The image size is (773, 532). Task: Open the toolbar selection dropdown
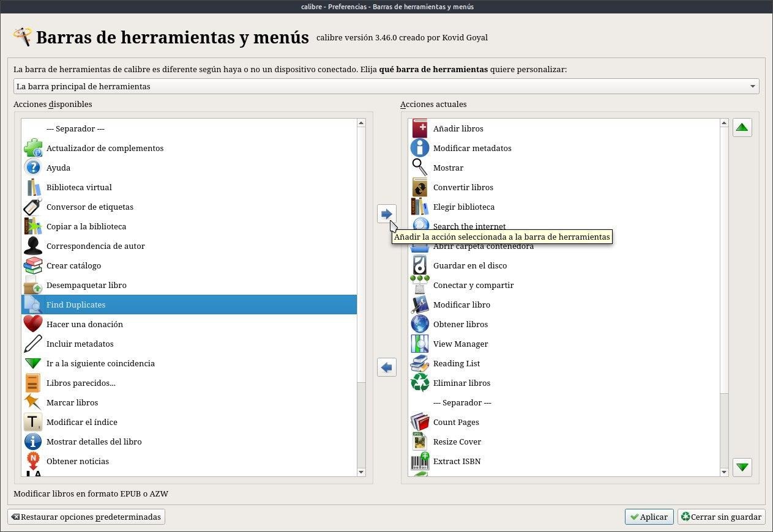tap(386, 86)
